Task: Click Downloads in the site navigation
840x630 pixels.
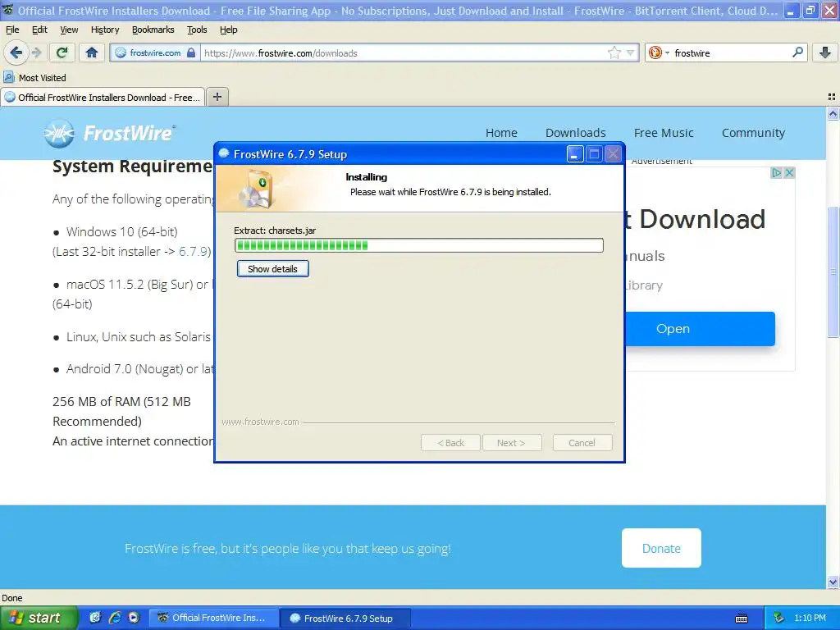Action: coord(575,133)
